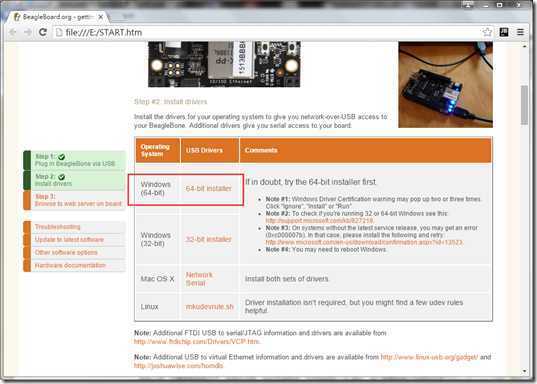The width and height of the screenshot is (537, 384).
Task: Click the scrollbar down arrow
Action: [524, 371]
